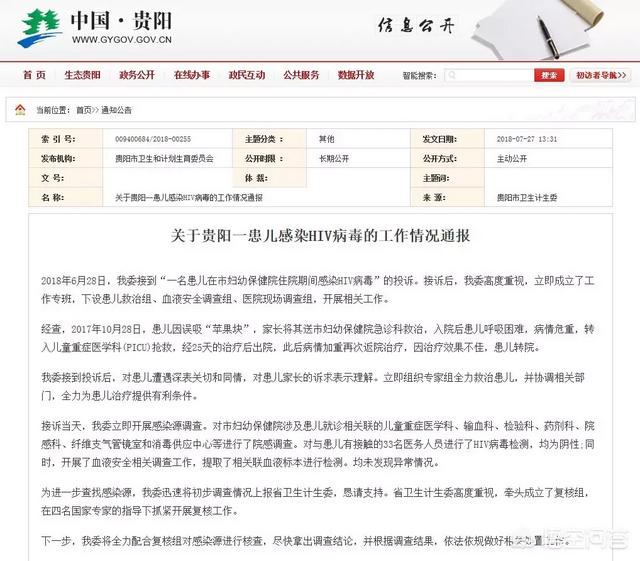Click the 主题分类 value 其他
The height and width of the screenshot is (561, 640).
327,139
